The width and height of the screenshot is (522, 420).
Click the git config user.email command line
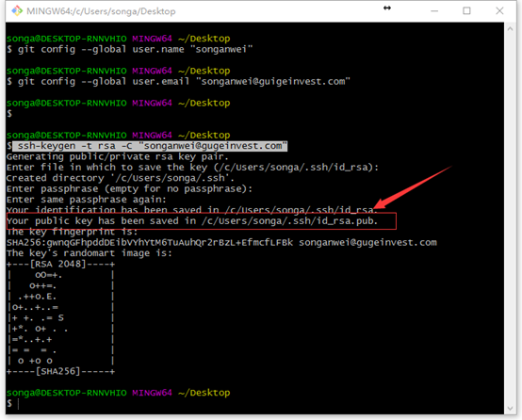178,81
